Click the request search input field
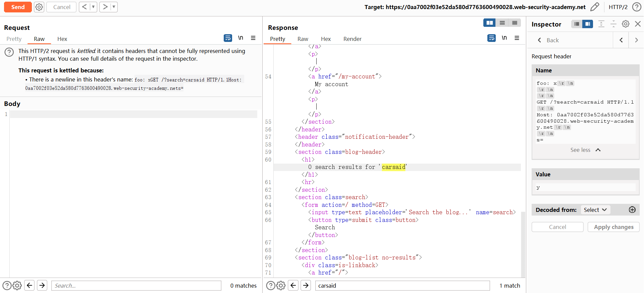The width and height of the screenshot is (644, 293). pos(136,286)
